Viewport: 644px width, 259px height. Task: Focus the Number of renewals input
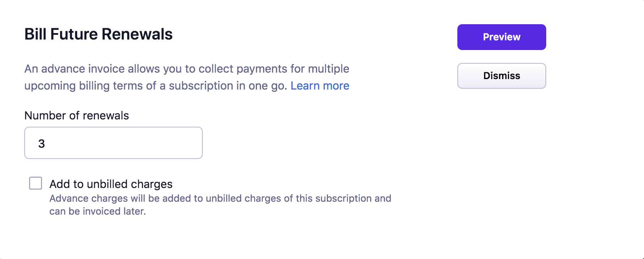pos(113,143)
